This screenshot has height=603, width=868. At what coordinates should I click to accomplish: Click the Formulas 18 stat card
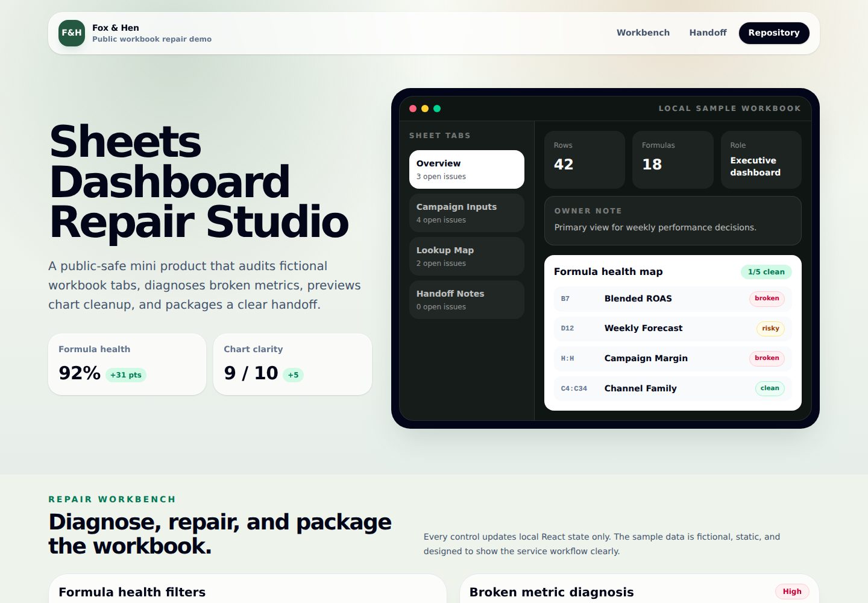[673, 160]
